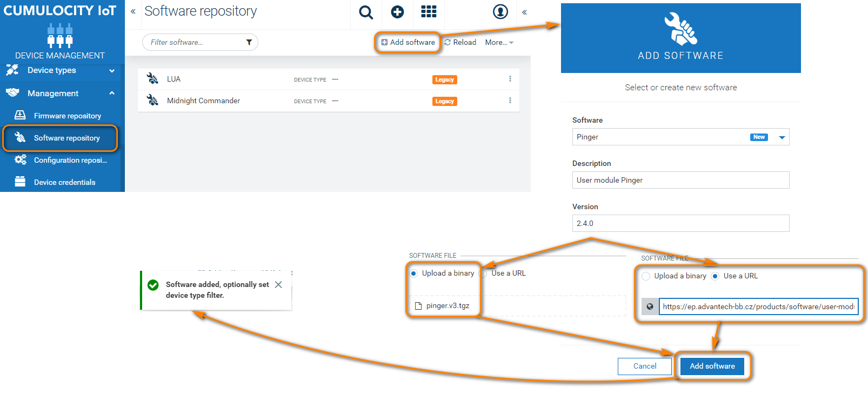Click the Software repository tools icon

(x=20, y=137)
